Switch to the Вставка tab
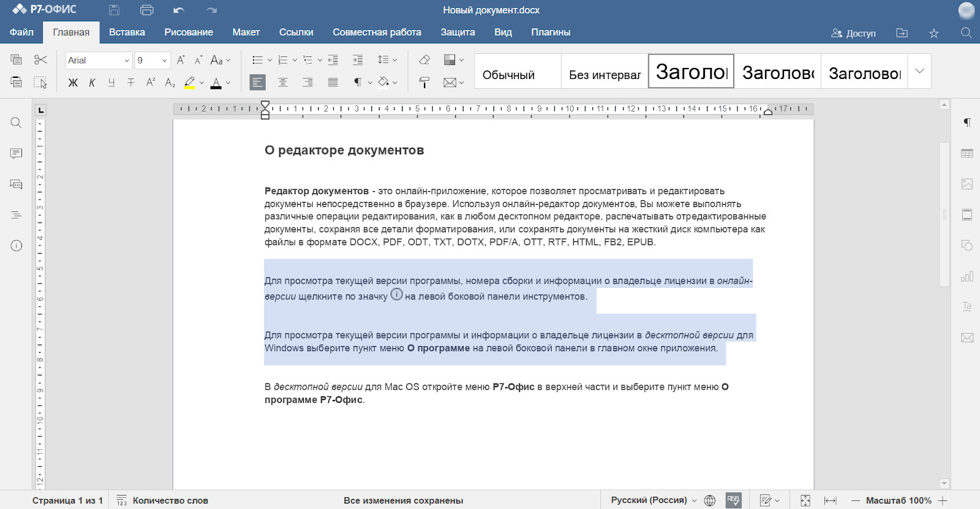The height and width of the screenshot is (509, 980). [127, 32]
